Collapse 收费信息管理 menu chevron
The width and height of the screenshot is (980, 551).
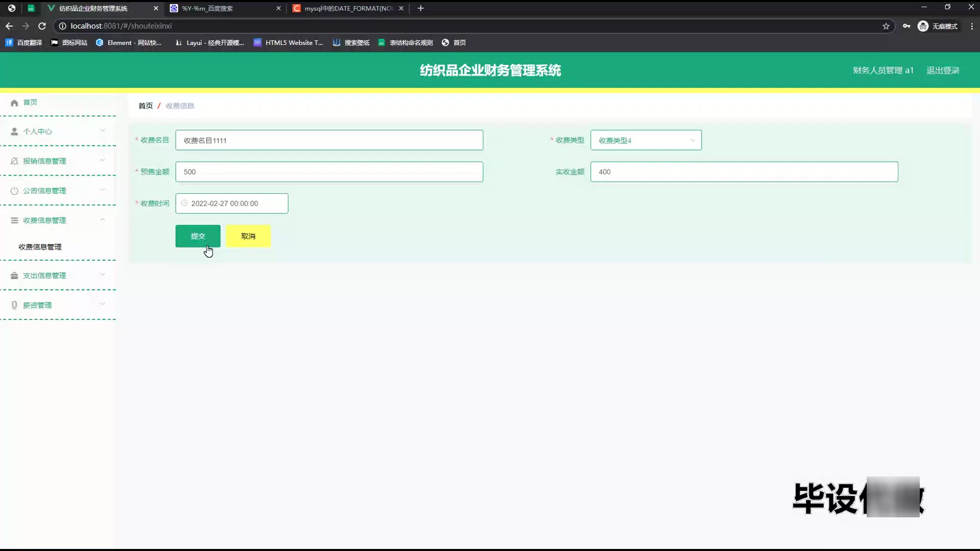point(103,219)
